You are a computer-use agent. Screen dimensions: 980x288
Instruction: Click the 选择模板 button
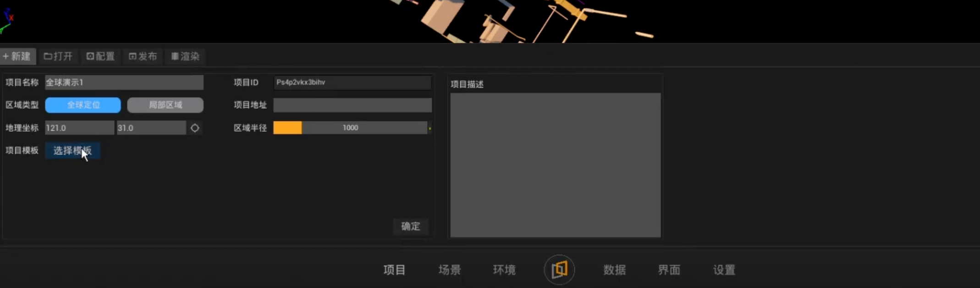(72, 150)
